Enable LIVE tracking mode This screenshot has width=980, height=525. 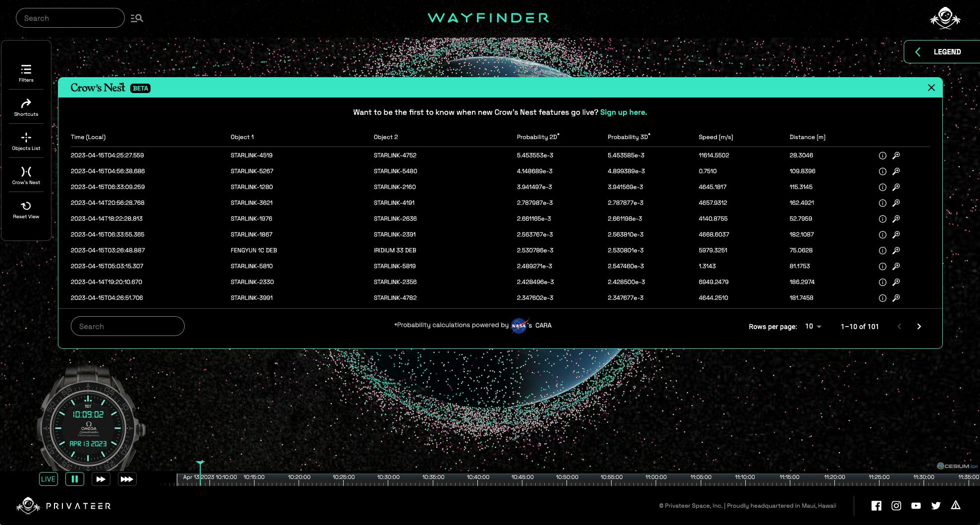pyautogui.click(x=48, y=478)
